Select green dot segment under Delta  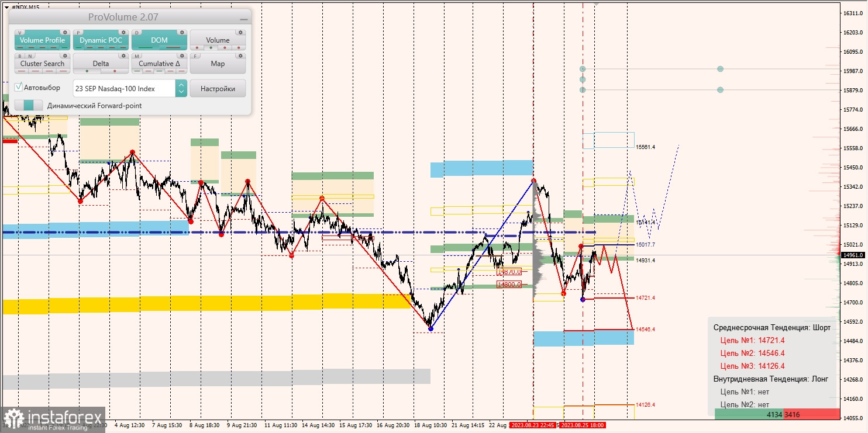pos(87,71)
